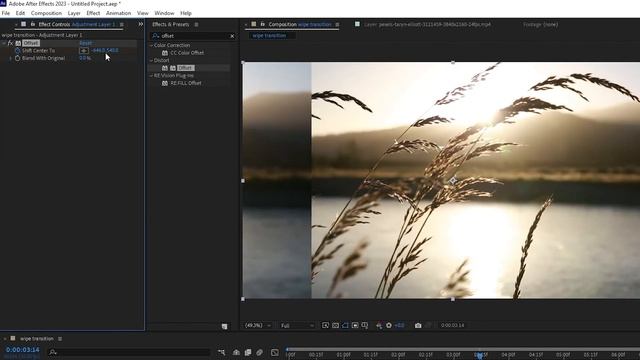Open the Animation menu
This screenshot has height=360, width=640.
coord(118,13)
